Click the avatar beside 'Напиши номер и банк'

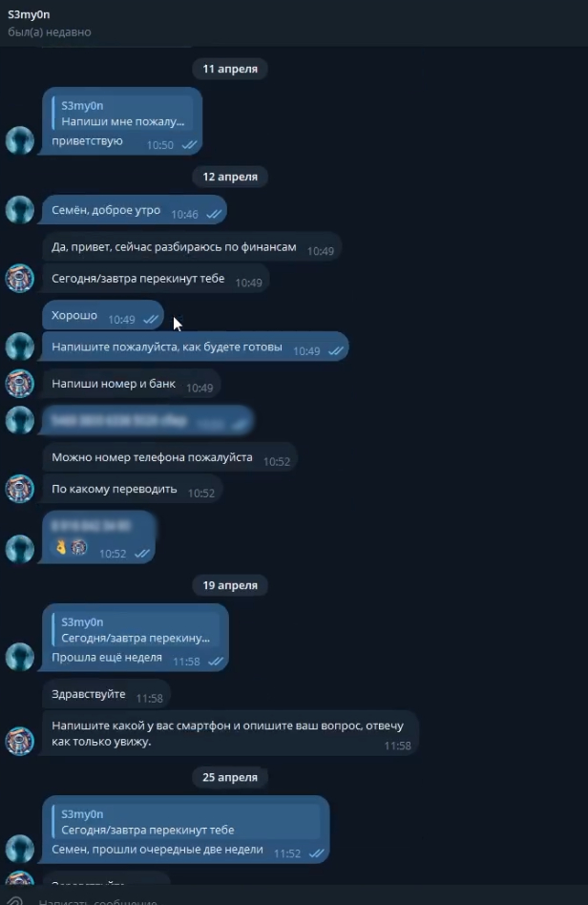click(20, 384)
